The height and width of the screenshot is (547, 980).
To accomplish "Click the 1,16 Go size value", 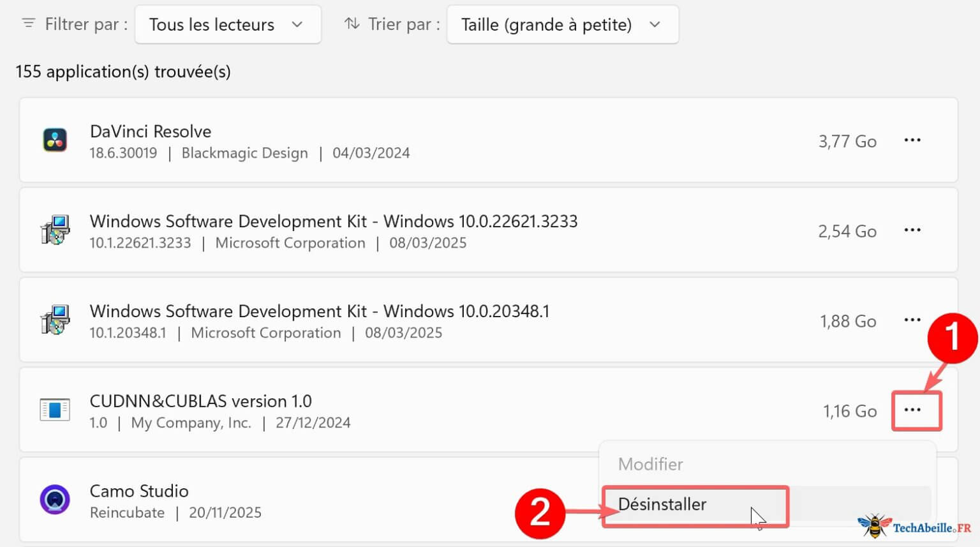I will pos(850,411).
